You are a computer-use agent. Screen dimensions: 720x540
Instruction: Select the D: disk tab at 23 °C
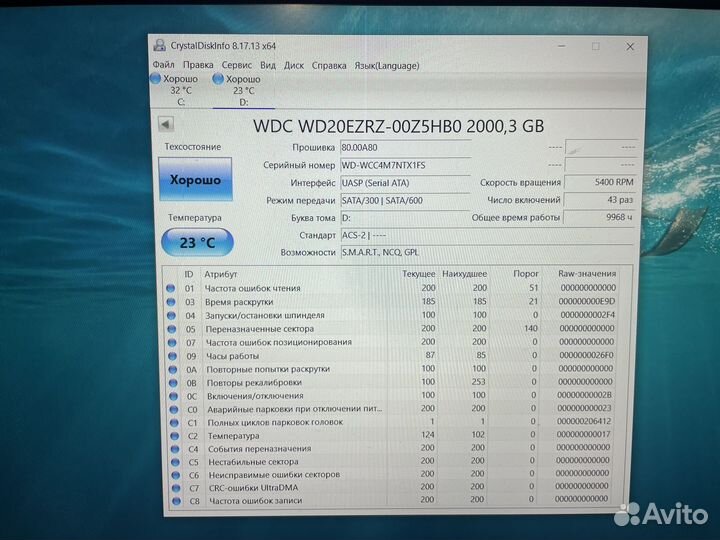pyautogui.click(x=243, y=90)
